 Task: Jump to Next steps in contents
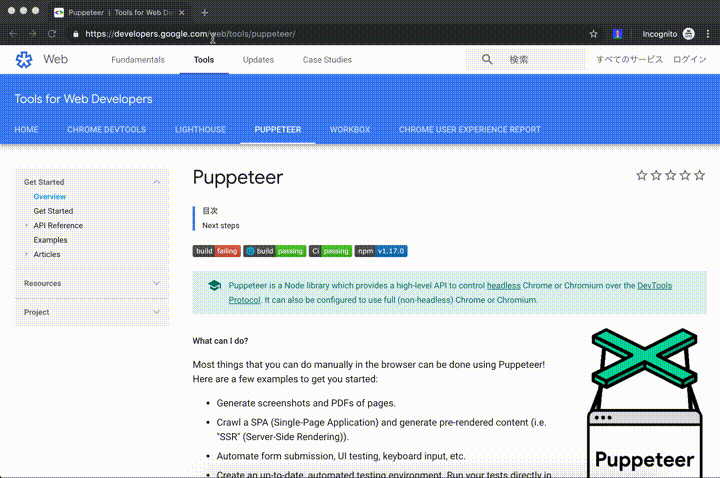click(221, 225)
